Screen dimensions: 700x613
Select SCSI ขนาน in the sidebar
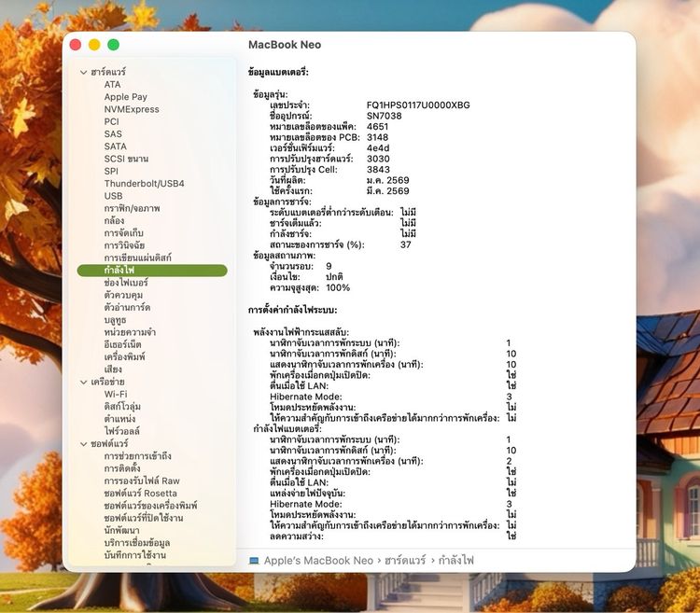click(x=126, y=159)
